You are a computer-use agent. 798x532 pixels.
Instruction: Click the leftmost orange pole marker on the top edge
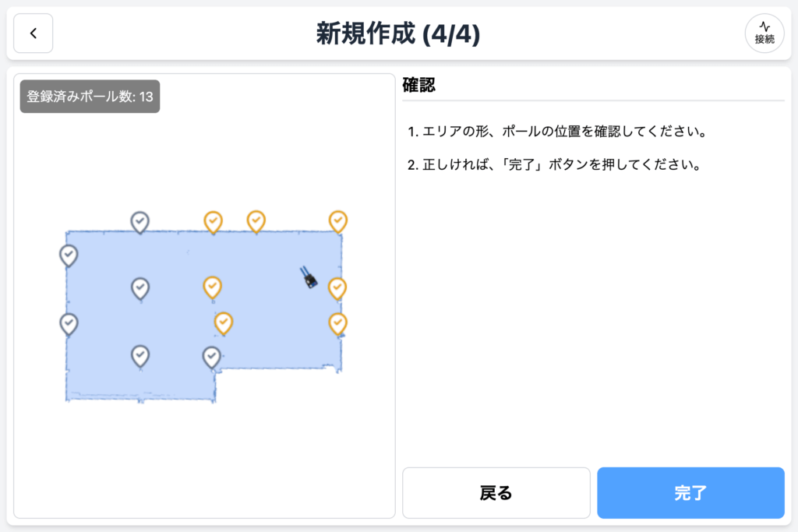pos(213,222)
